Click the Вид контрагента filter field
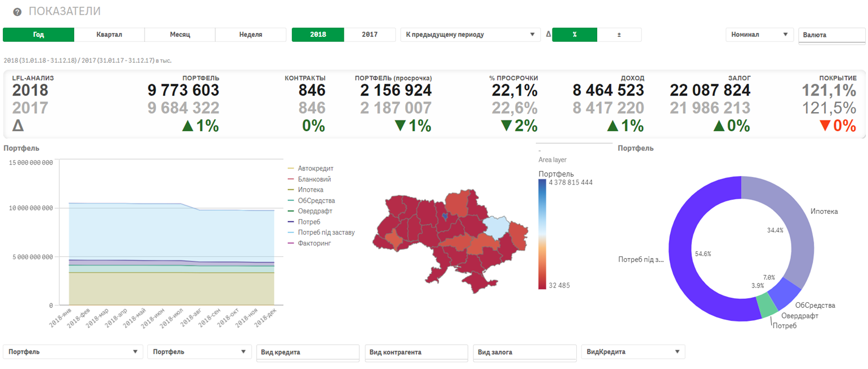The height and width of the screenshot is (369, 868). tap(416, 352)
